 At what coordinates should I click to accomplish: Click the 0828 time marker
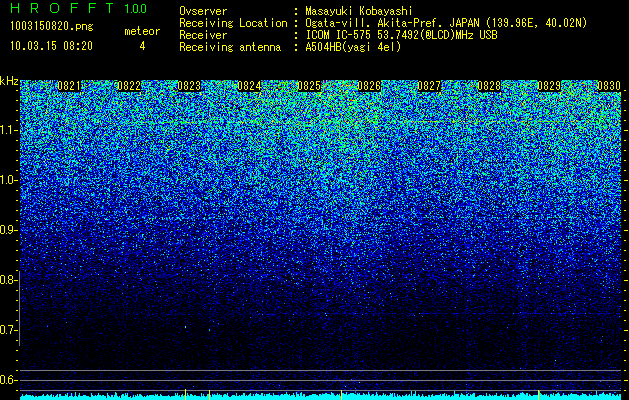click(489, 86)
